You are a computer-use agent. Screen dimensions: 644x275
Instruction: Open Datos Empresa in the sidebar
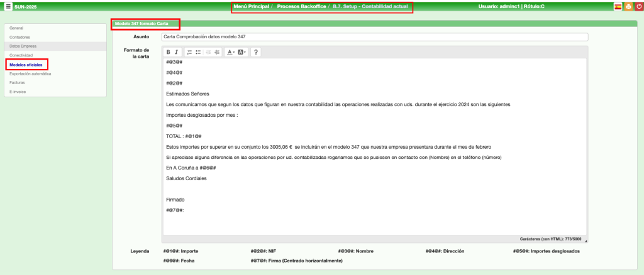23,46
